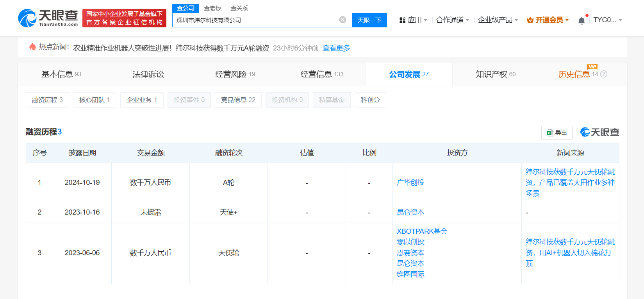Open investor link 广华创投
644x299 pixels.
[410, 183]
